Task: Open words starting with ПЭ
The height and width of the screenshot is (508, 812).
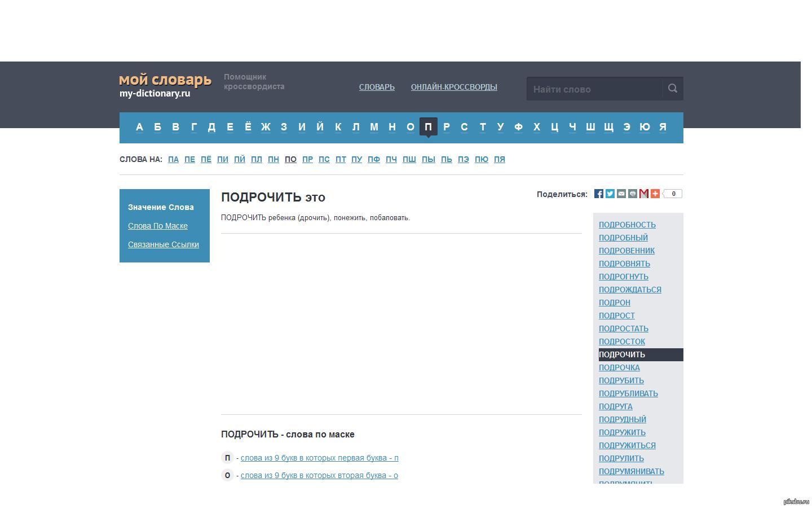Action: click(x=463, y=159)
